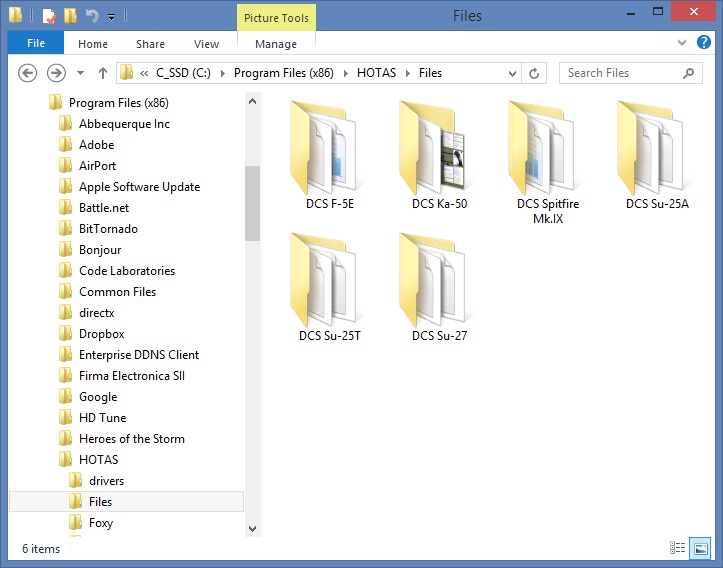Click the Back navigation arrow

(x=28, y=73)
